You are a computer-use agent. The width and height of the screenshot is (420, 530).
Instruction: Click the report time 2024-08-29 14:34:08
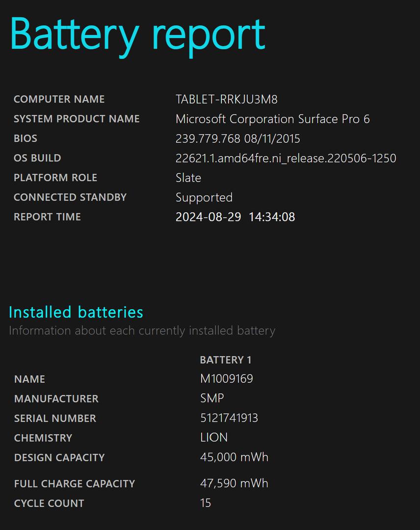pyautogui.click(x=235, y=217)
